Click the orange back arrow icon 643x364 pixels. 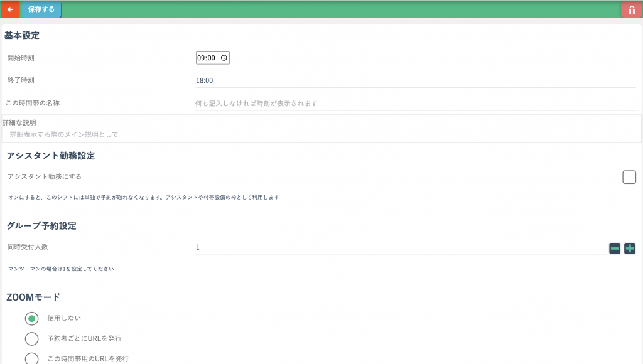tap(10, 9)
